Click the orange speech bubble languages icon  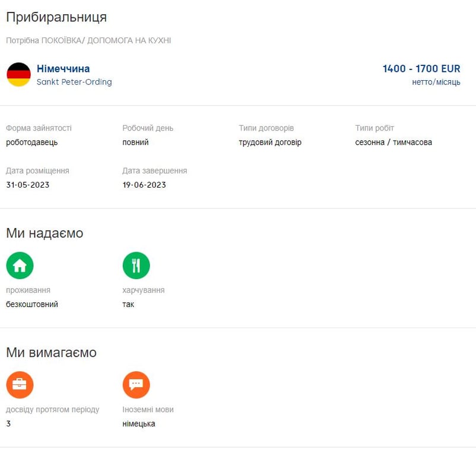tap(137, 385)
